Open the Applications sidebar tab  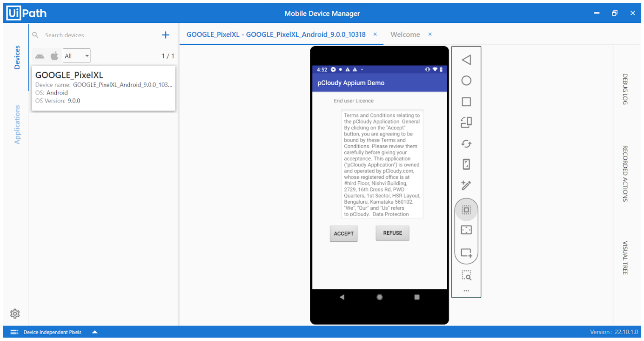tap(17, 125)
